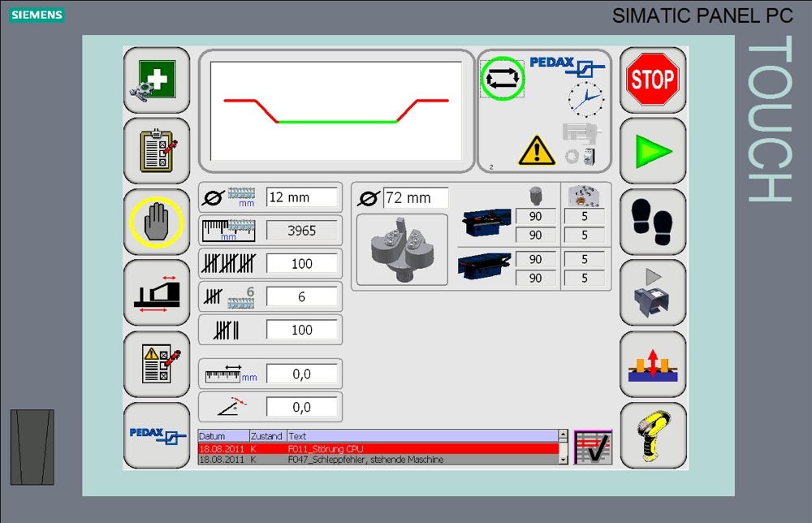This screenshot has width=812, height=523.
Task: Edit the length correction field 0,0 mm
Action: [302, 374]
